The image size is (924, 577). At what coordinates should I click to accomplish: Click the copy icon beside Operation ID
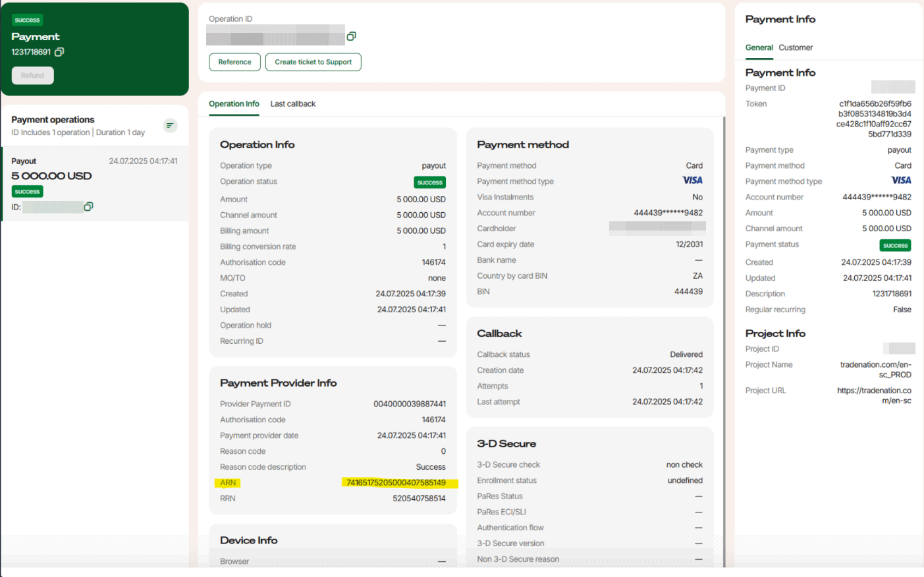click(351, 36)
